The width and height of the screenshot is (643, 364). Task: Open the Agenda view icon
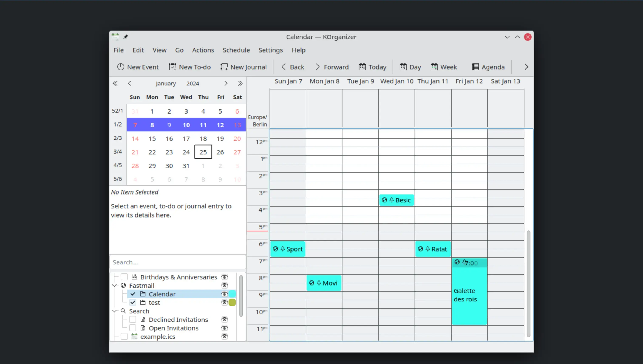tap(475, 67)
